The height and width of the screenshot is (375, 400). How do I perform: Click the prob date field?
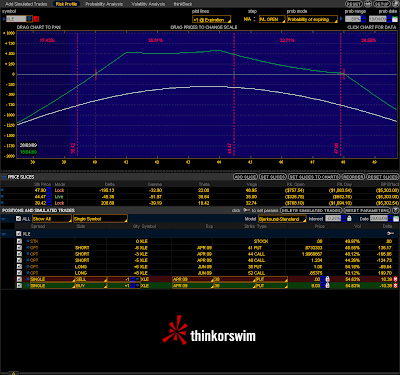click(x=378, y=19)
